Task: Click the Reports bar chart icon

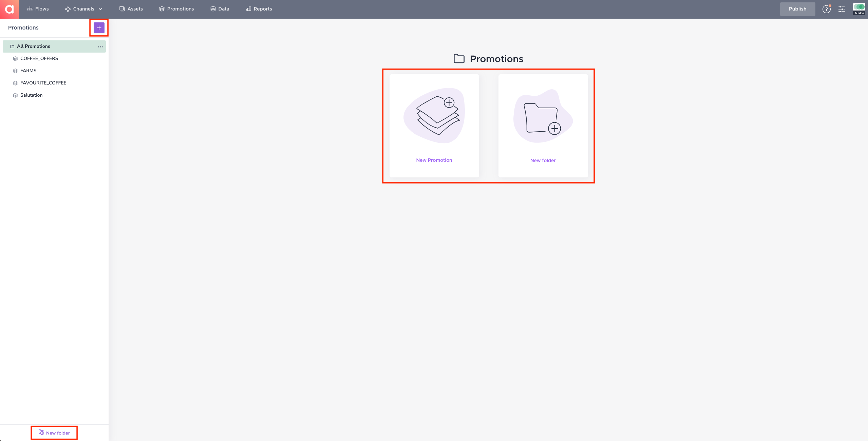Action: click(x=248, y=9)
